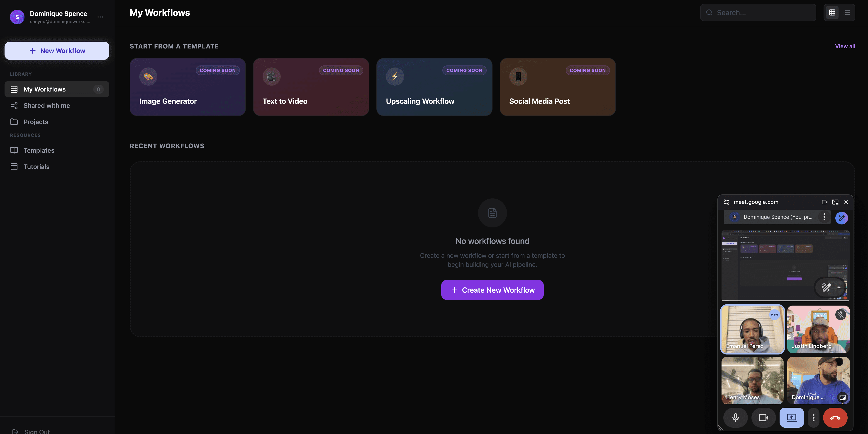Click the purple pen annotate icon

point(841,218)
